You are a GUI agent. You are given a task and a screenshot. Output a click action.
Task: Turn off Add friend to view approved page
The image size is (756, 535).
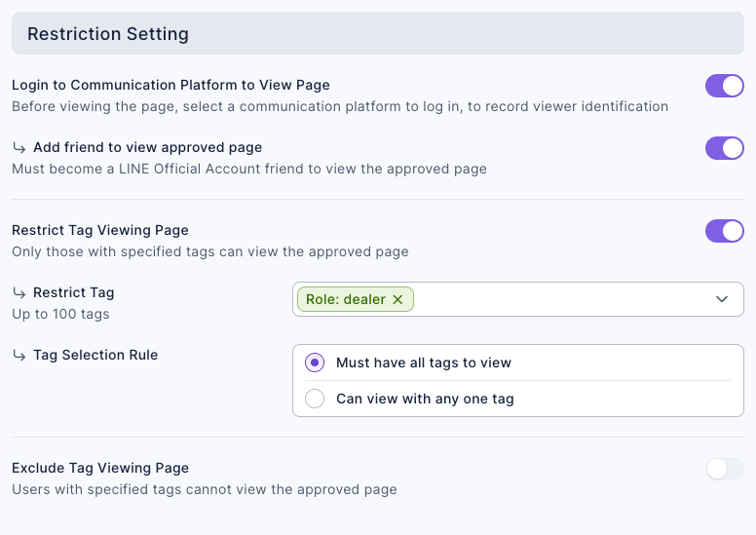724,148
